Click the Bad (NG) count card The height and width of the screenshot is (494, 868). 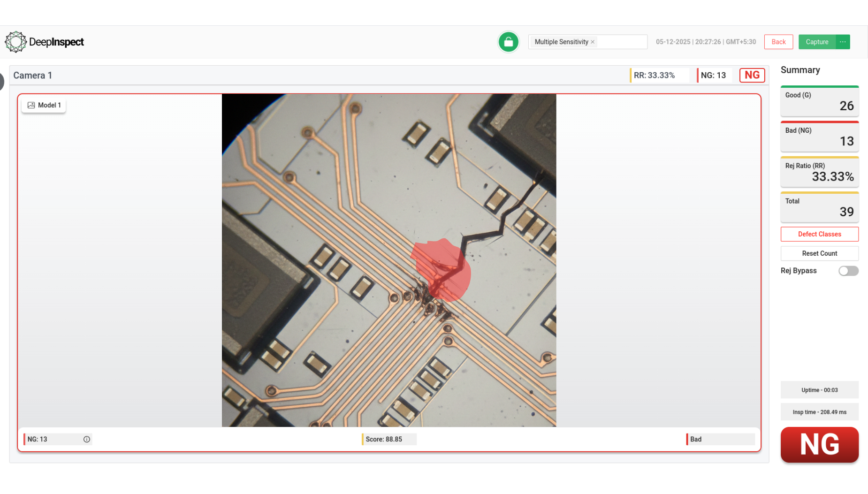[x=819, y=136]
